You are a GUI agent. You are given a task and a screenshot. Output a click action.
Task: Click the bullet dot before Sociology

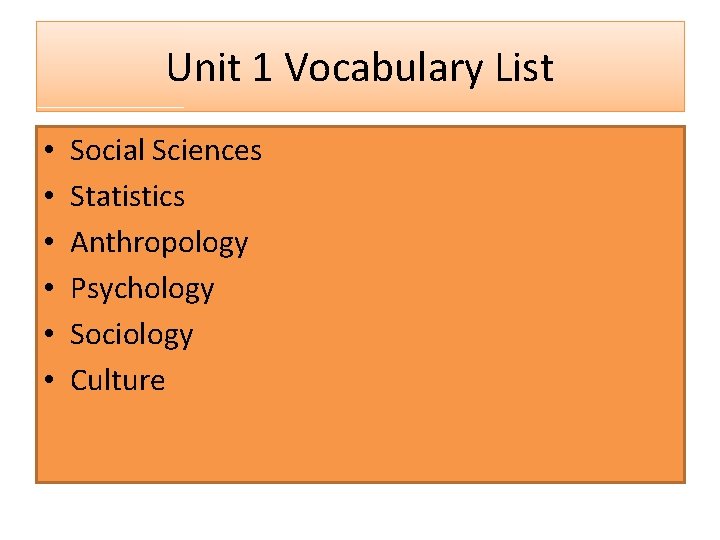pos(48,336)
